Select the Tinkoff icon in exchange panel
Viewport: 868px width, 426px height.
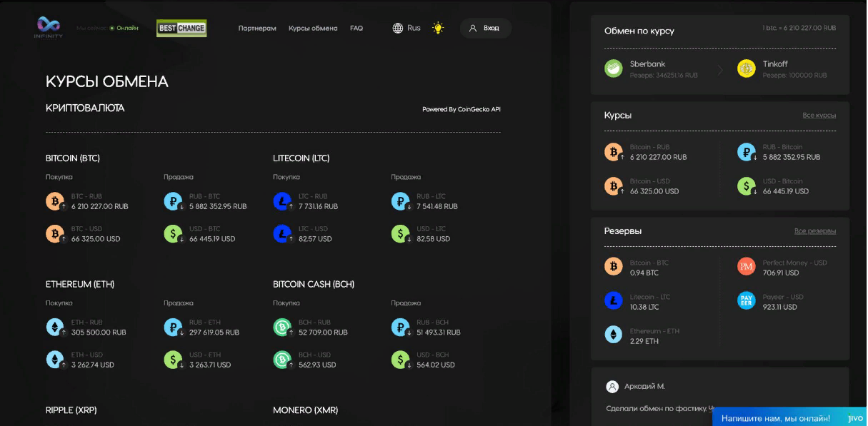[747, 69]
